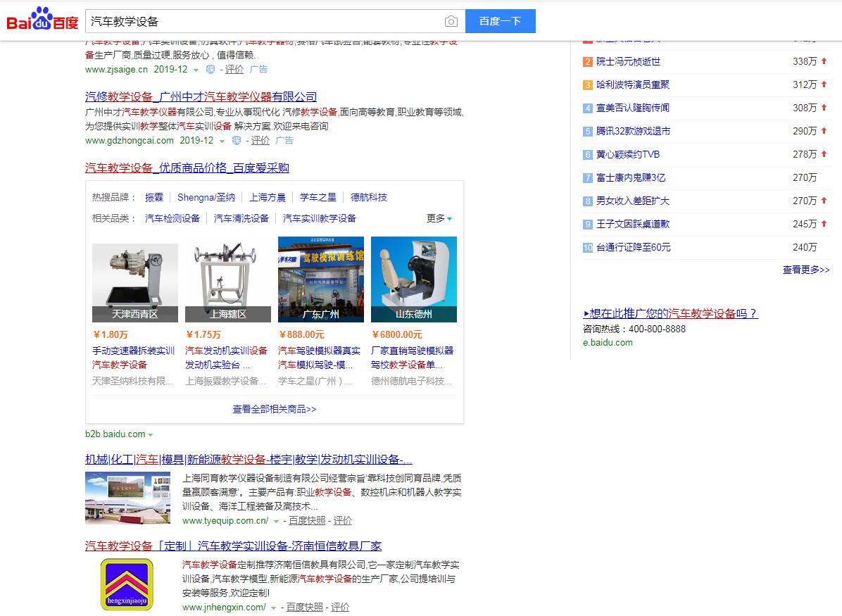Open 广东广州 driving simulator thumbnail
Screen dimensions: 842x616
click(320, 279)
